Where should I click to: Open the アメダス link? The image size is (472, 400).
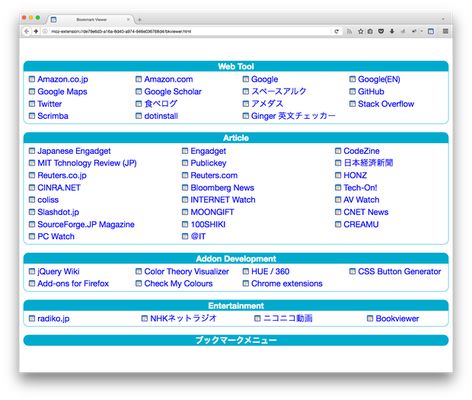coord(267,104)
